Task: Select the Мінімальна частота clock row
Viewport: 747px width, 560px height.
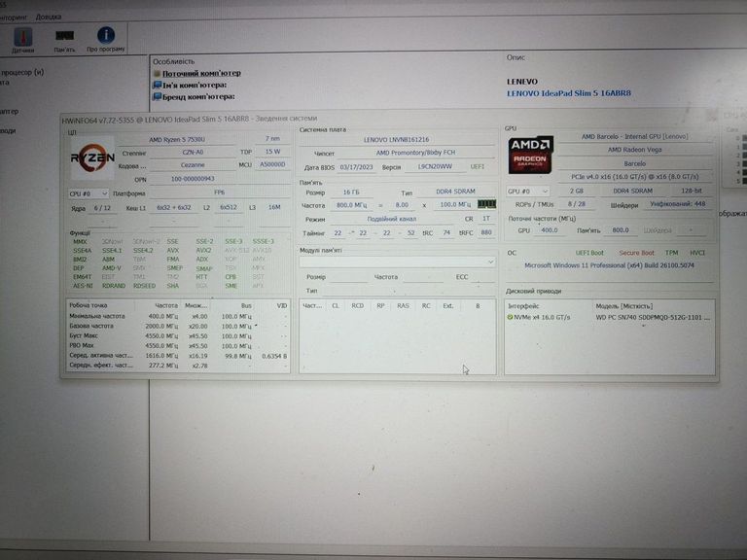Action: tap(177, 316)
